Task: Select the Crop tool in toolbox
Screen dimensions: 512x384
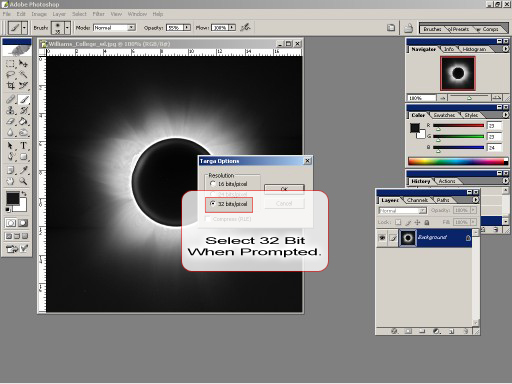Action: tap(10, 86)
